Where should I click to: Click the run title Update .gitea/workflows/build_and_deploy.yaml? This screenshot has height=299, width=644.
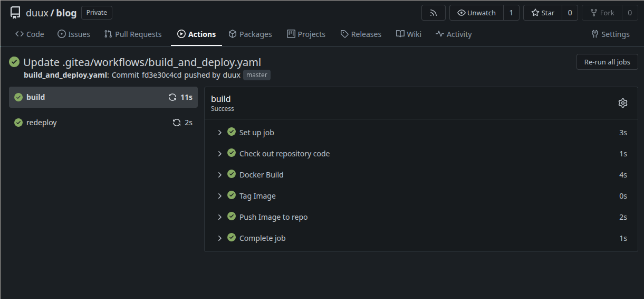click(x=142, y=62)
